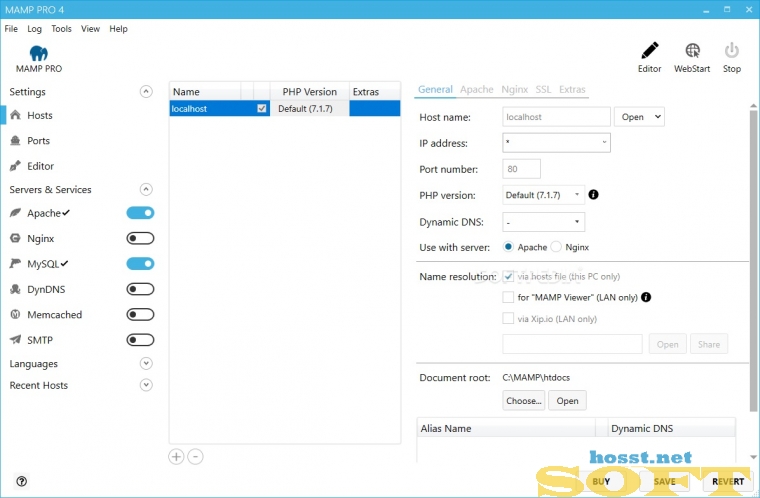Uncheck the localhost host checkbox
The height and width of the screenshot is (498, 760).
(x=262, y=109)
